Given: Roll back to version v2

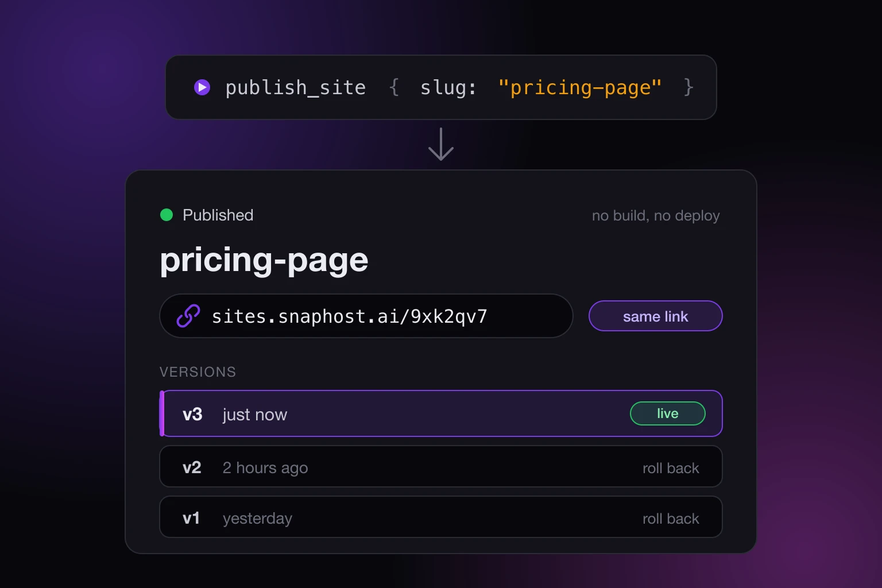Looking at the screenshot, I should 671,468.
